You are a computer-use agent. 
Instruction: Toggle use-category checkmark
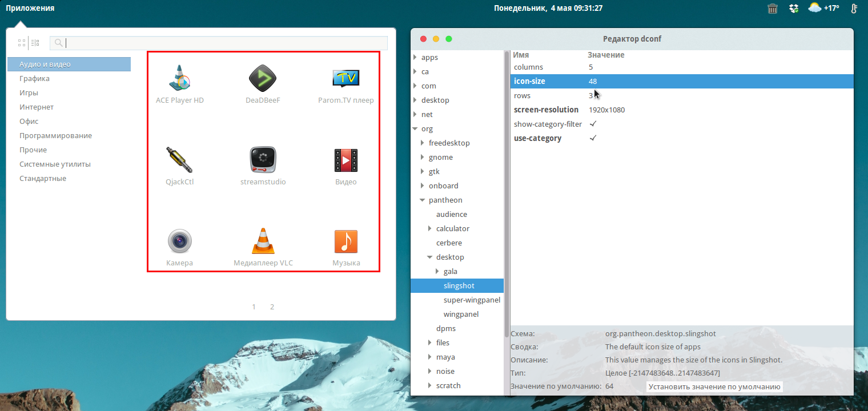(x=593, y=138)
